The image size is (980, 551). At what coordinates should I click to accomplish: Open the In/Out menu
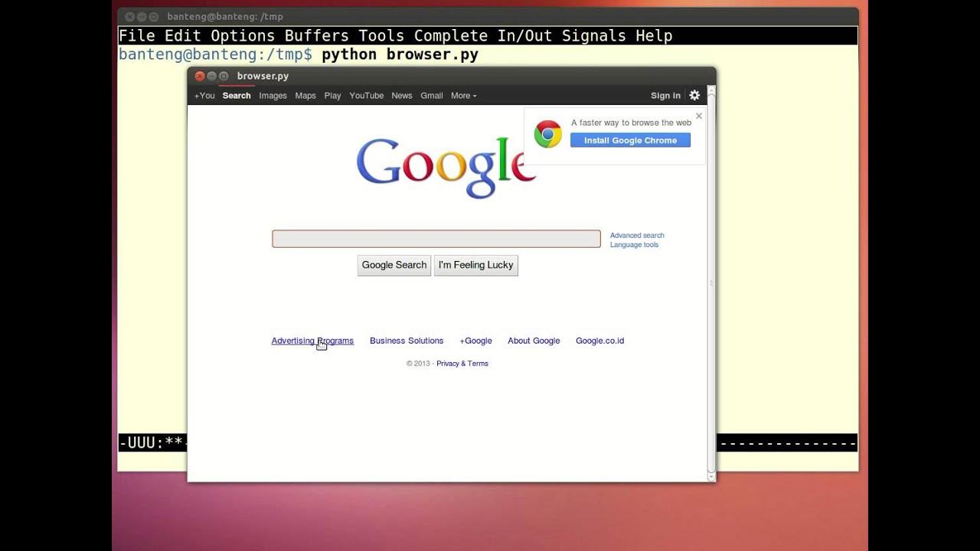pos(524,36)
